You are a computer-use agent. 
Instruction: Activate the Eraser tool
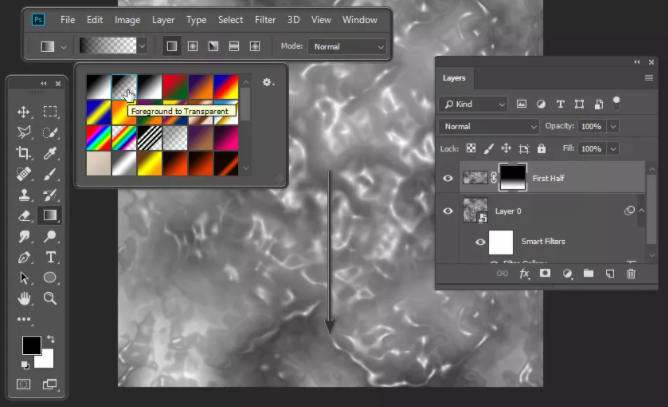(23, 216)
